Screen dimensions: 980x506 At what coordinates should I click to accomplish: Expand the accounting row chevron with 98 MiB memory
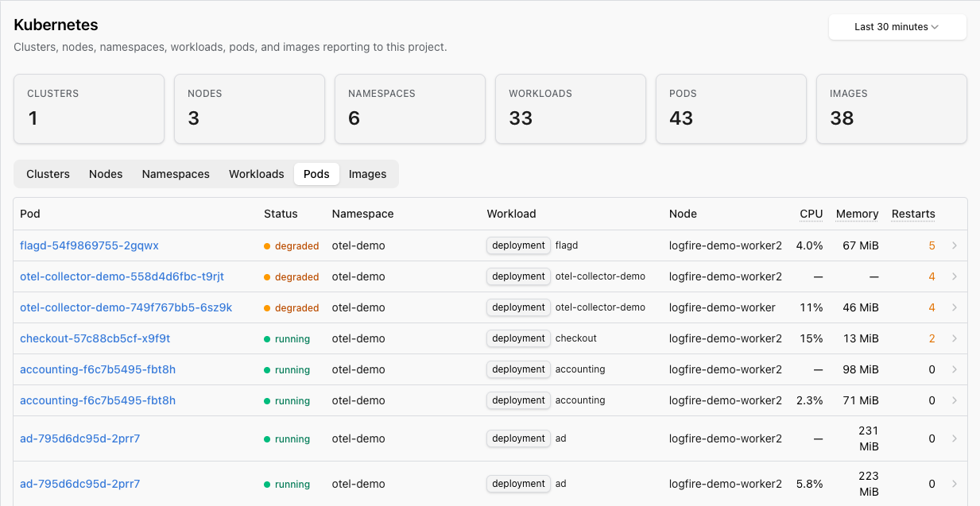click(955, 369)
